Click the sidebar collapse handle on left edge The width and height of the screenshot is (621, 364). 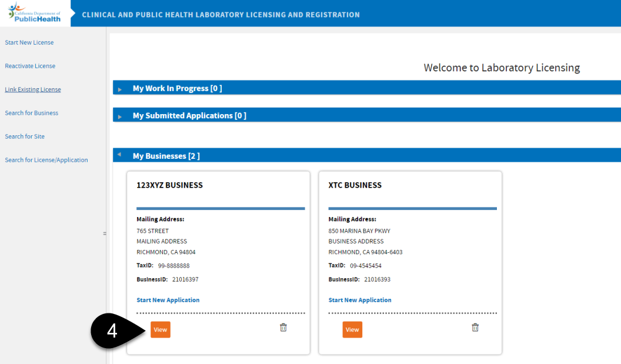(x=105, y=233)
